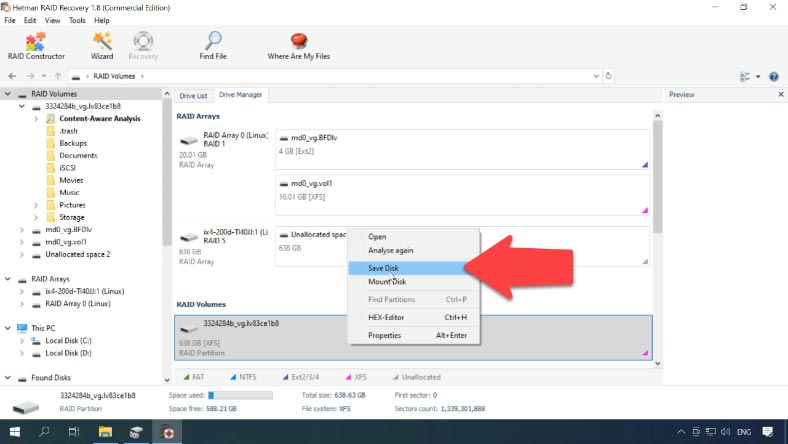Image resolution: width=788 pixels, height=444 pixels.
Task: Select the md0_vg.vol1 XFS partition block
Action: [x=462, y=195]
